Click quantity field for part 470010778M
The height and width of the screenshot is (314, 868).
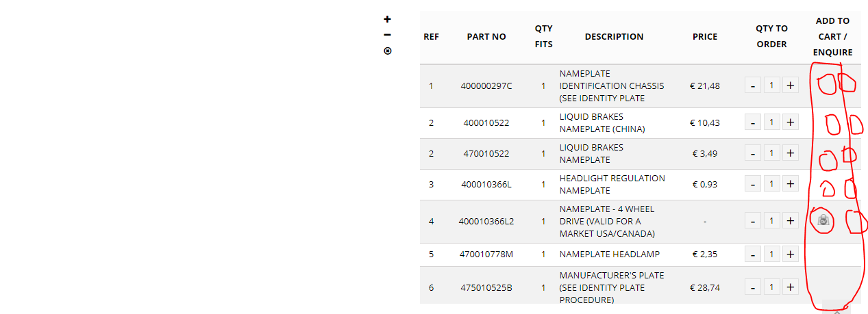click(771, 254)
